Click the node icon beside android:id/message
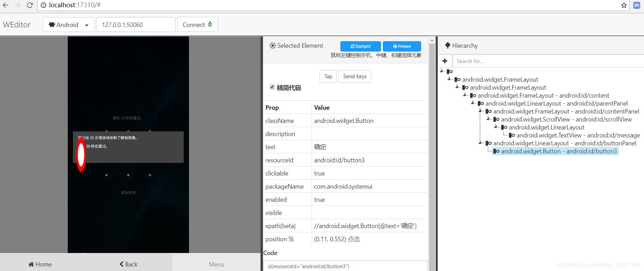This screenshot has height=271, width=644. pyautogui.click(x=512, y=135)
